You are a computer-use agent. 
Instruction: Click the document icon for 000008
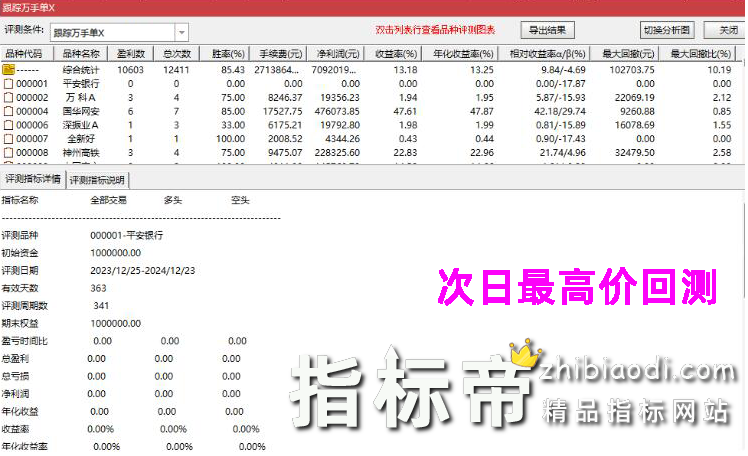click(8, 153)
